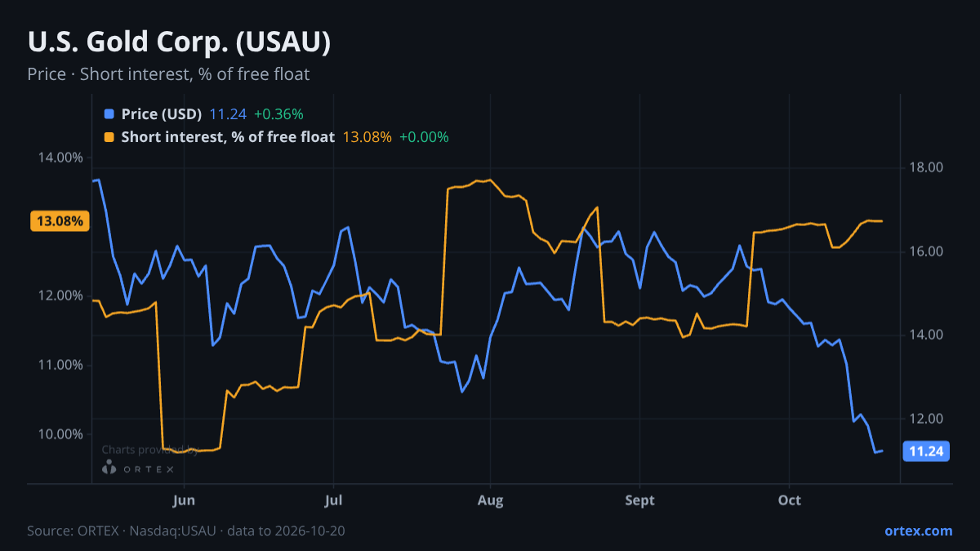Click the +0.00% short interest change
This screenshot has width=980, height=551.
(424, 137)
